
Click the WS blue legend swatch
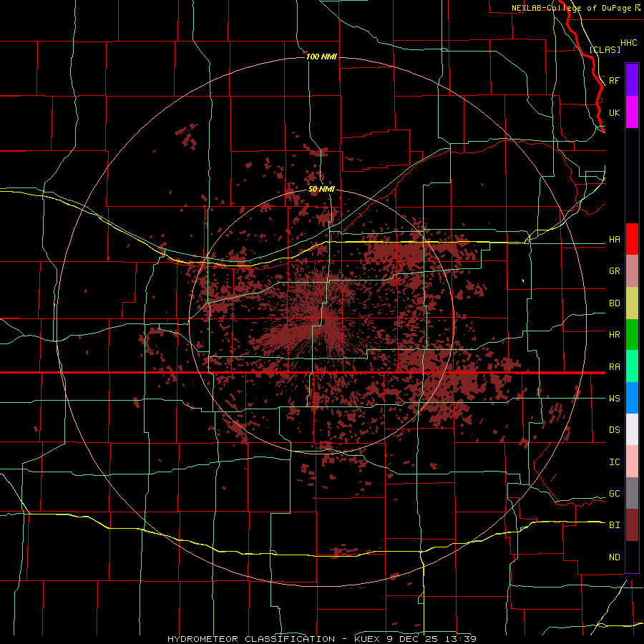click(632, 398)
